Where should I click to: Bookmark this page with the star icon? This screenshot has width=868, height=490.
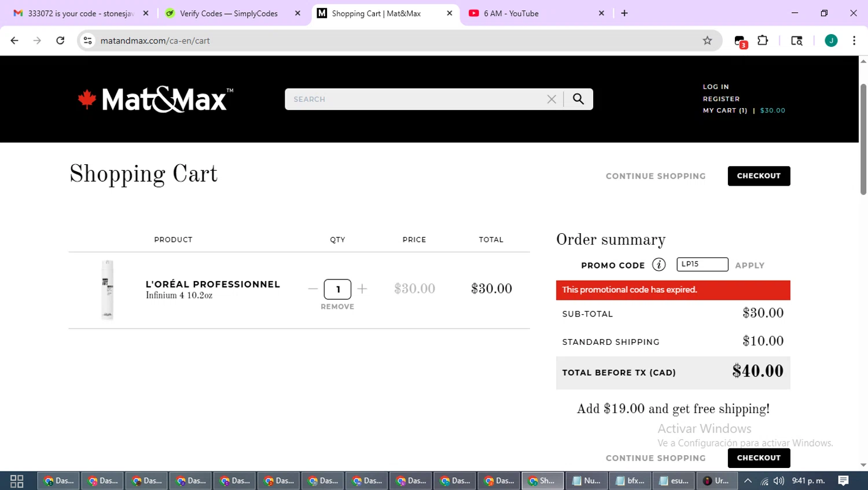pos(707,40)
